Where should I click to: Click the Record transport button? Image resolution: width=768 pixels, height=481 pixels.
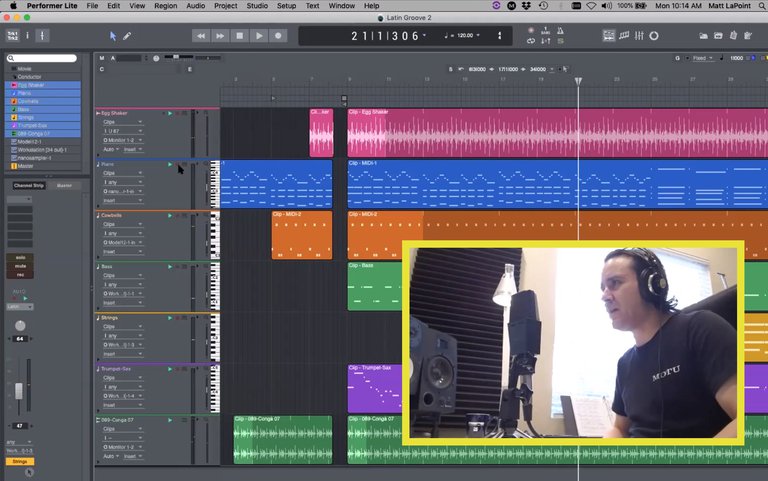click(278, 36)
